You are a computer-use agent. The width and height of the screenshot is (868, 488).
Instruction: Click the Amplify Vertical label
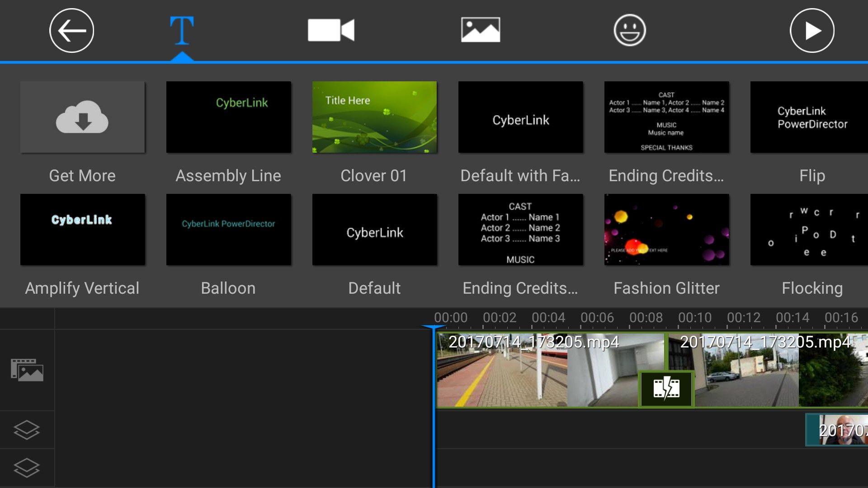click(82, 288)
